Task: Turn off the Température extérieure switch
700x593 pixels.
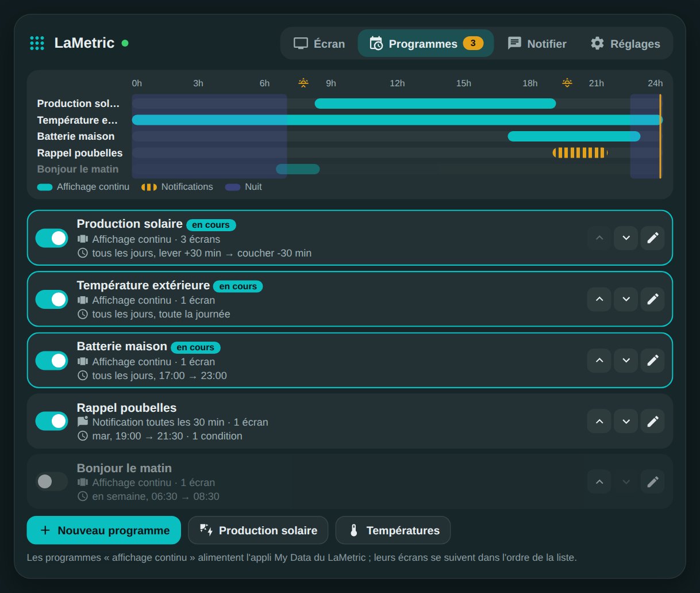Action: click(x=52, y=299)
